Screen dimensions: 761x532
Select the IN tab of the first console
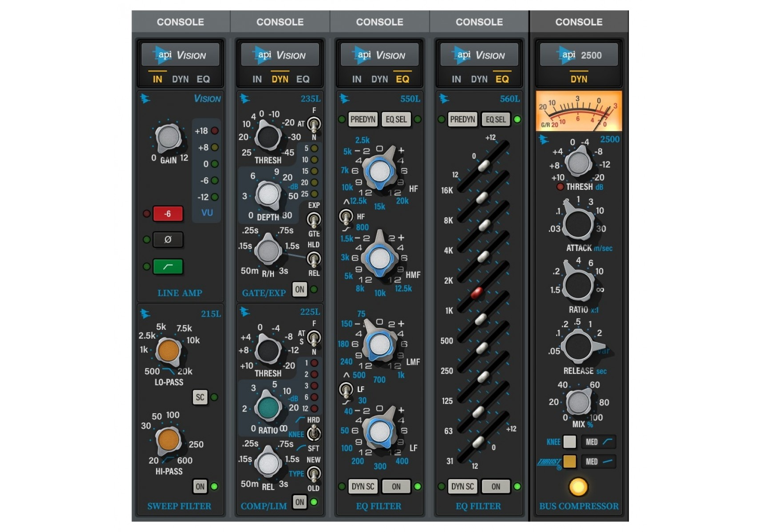pyautogui.click(x=158, y=79)
